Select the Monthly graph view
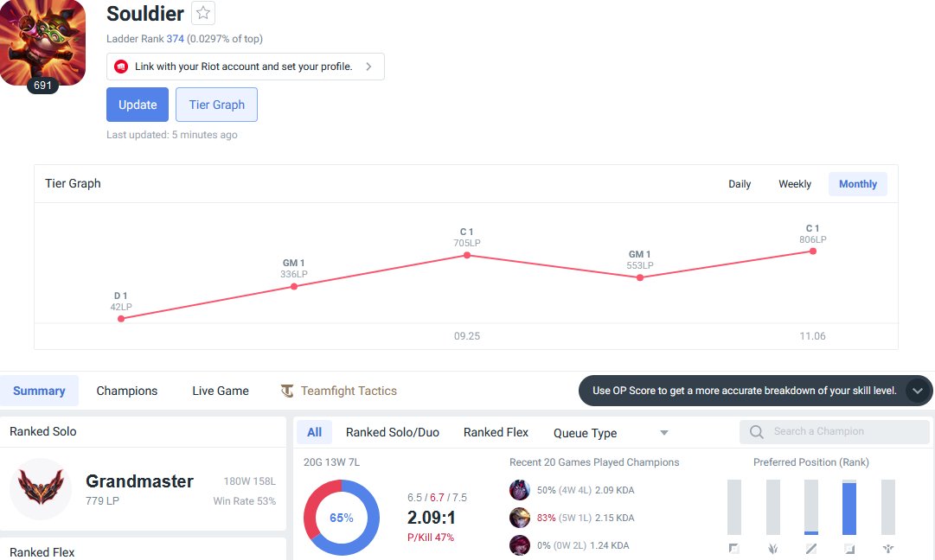This screenshot has height=560, width=935. (x=857, y=184)
